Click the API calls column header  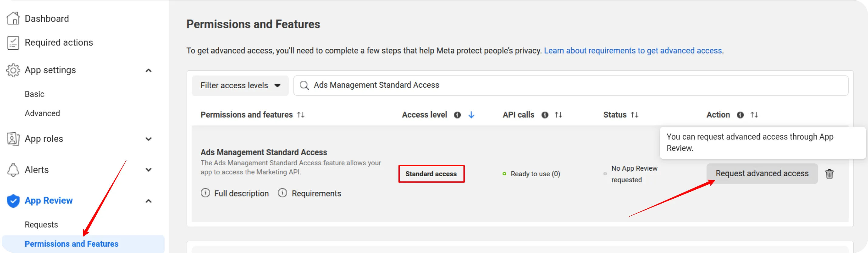518,115
